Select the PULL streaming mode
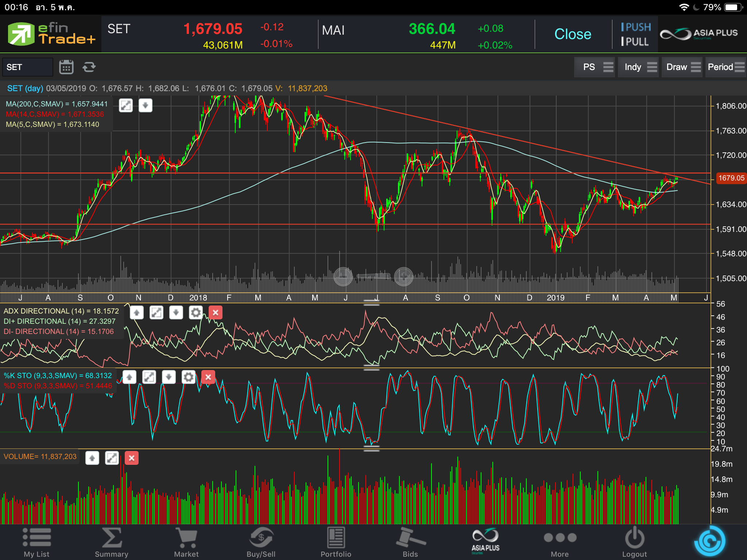The width and height of the screenshot is (747, 560). 635,42
